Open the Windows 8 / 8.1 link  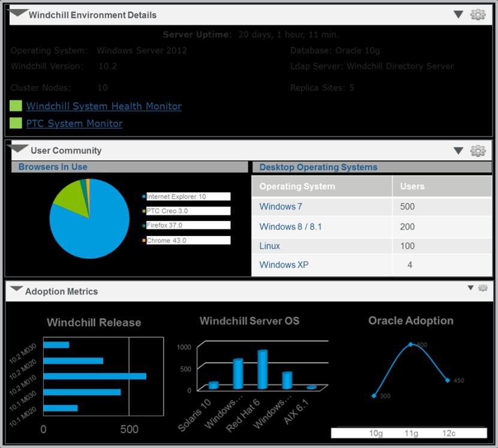pos(291,227)
